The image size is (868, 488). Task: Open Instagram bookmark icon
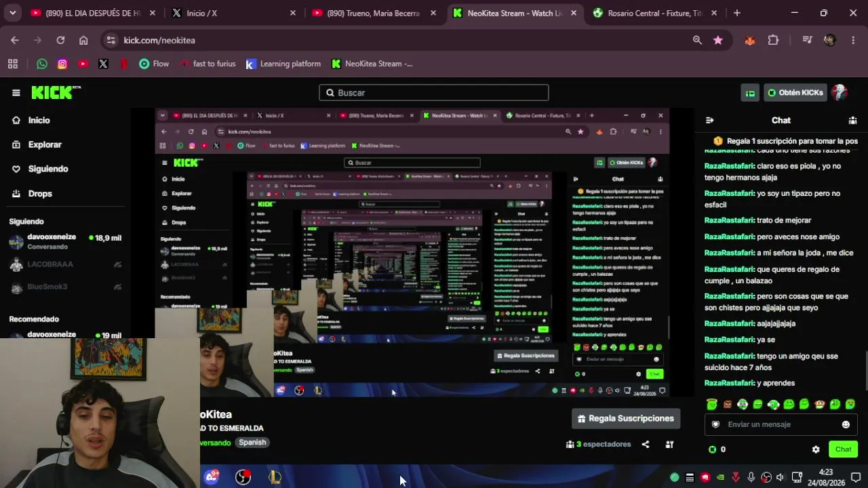coord(62,64)
